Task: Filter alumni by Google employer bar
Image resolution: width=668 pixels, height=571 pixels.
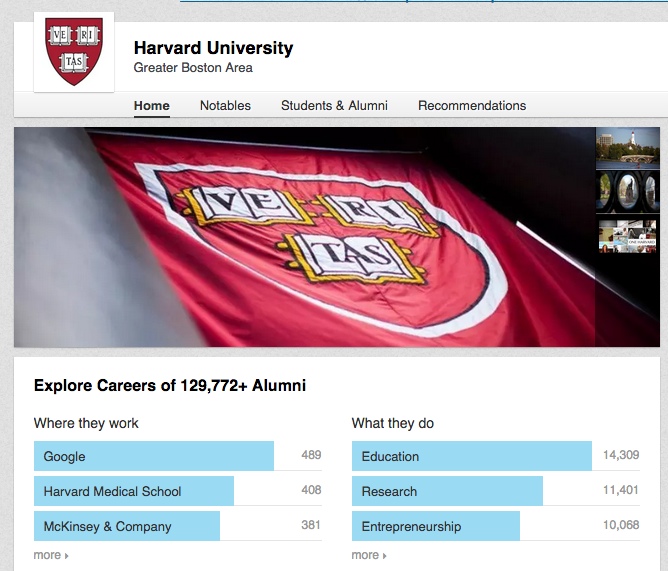Action: [x=153, y=456]
